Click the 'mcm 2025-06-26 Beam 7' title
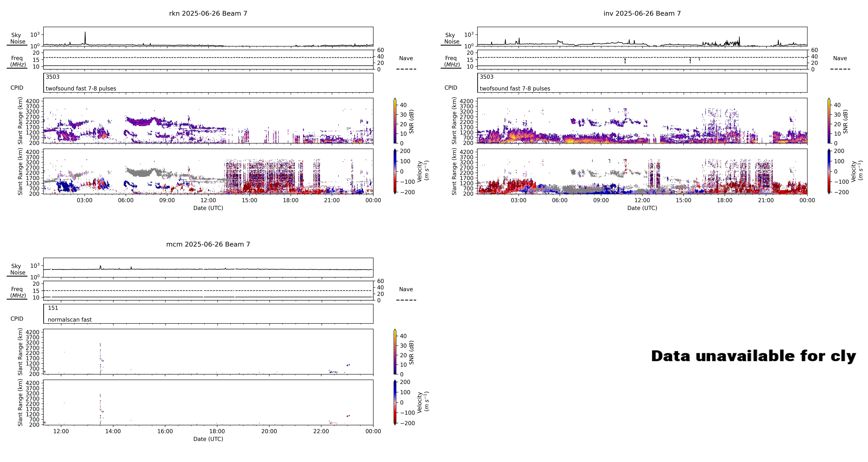The width and height of the screenshot is (868, 462). tap(208, 244)
